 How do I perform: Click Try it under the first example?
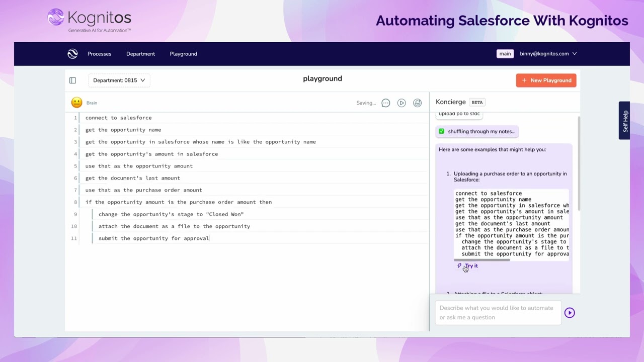[x=471, y=266]
